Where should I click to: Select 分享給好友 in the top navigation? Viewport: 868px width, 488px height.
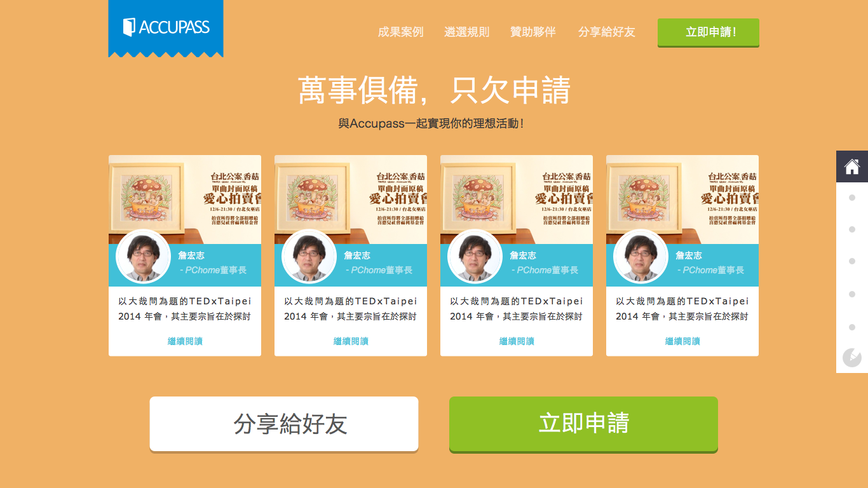[607, 32]
